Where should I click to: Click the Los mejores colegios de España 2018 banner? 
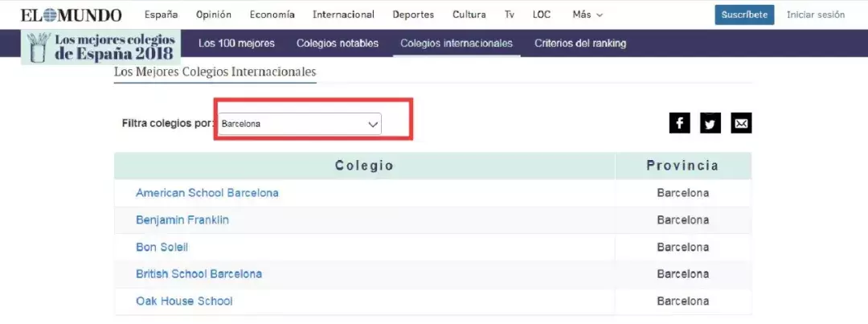[x=100, y=47]
